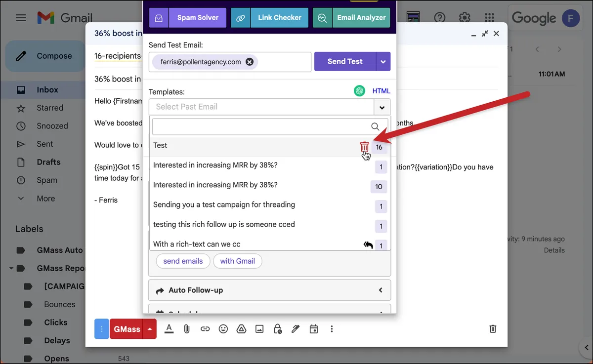
Task: Open the Snoozed folder
Action: tap(52, 126)
